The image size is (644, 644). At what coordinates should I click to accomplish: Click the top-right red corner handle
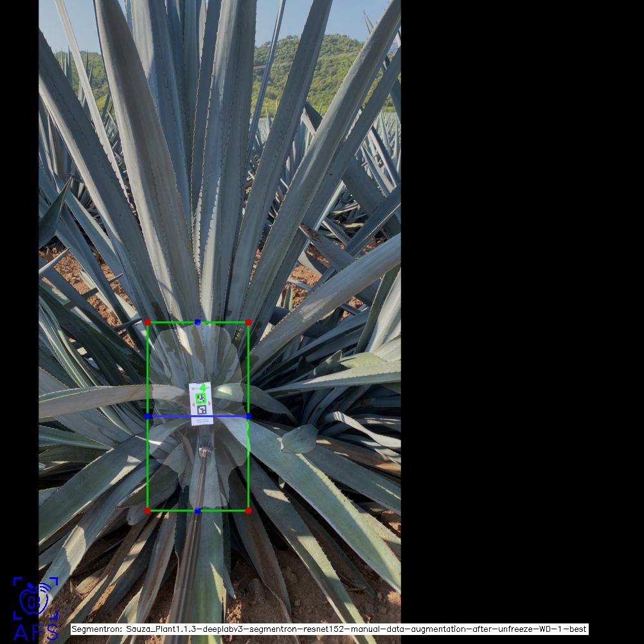[249, 322]
